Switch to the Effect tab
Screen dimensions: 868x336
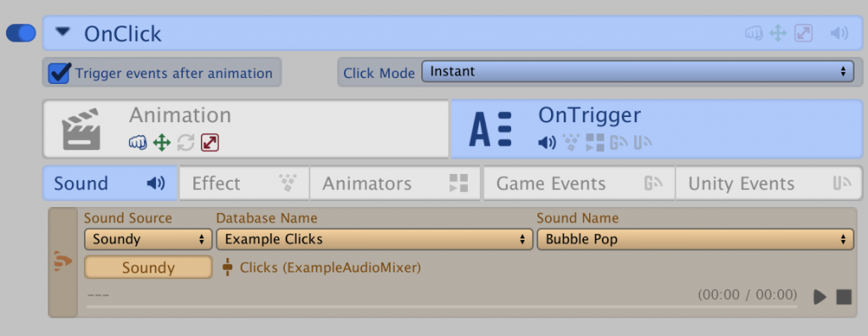[244, 183]
